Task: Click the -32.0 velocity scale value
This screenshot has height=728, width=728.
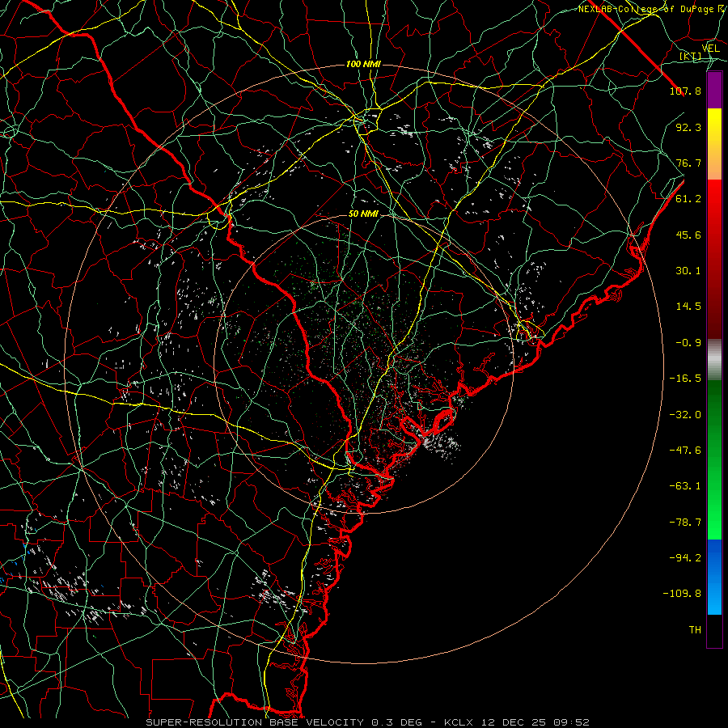Action: (685, 414)
